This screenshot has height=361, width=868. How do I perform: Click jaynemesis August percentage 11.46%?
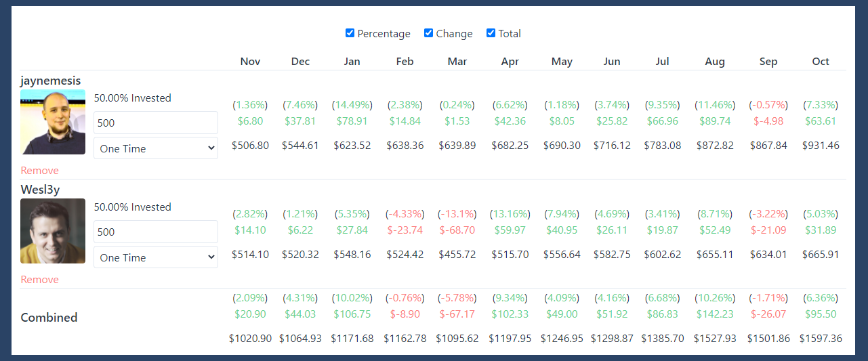[x=715, y=105]
